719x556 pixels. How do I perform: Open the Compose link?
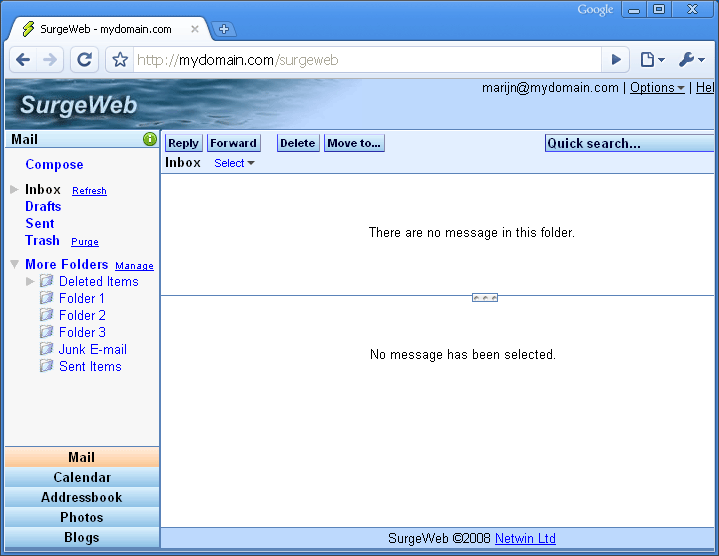click(x=54, y=165)
